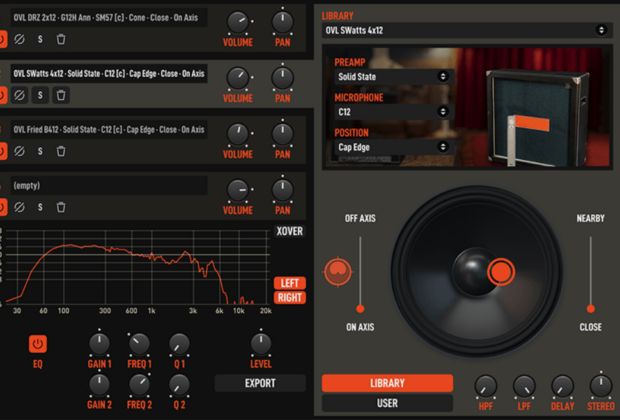Click the PAN knob of the empty slot
620x420 pixels.
[282, 190]
